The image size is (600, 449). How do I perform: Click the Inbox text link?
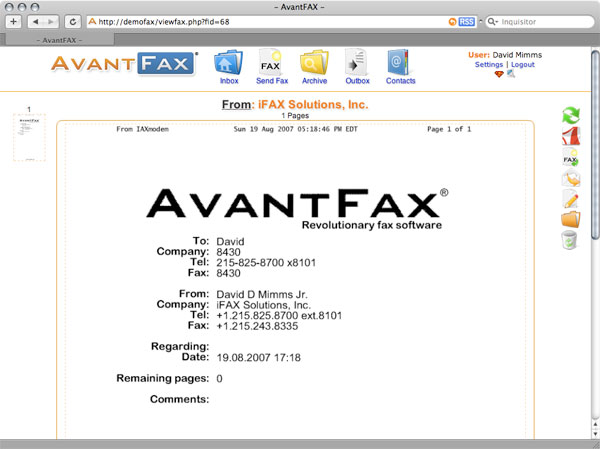tap(229, 81)
